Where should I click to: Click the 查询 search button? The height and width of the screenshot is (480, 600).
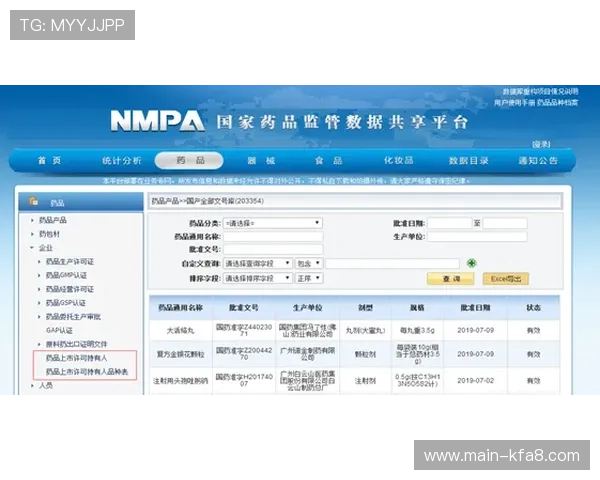(x=450, y=279)
